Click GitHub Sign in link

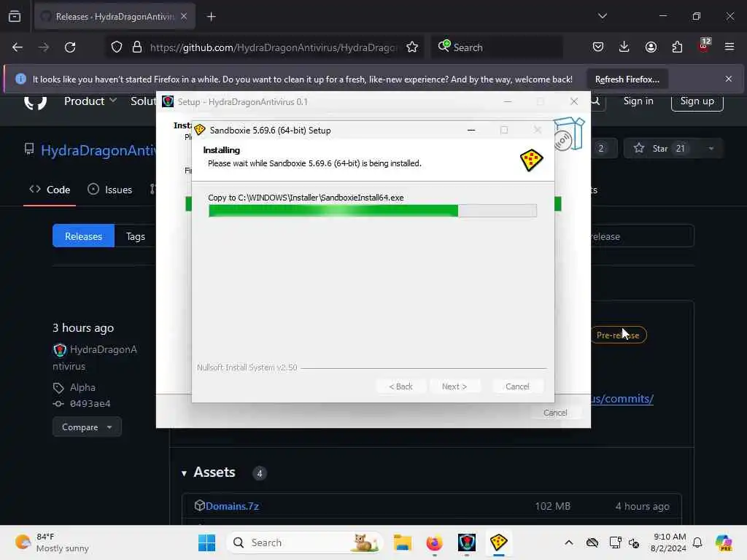(x=638, y=101)
